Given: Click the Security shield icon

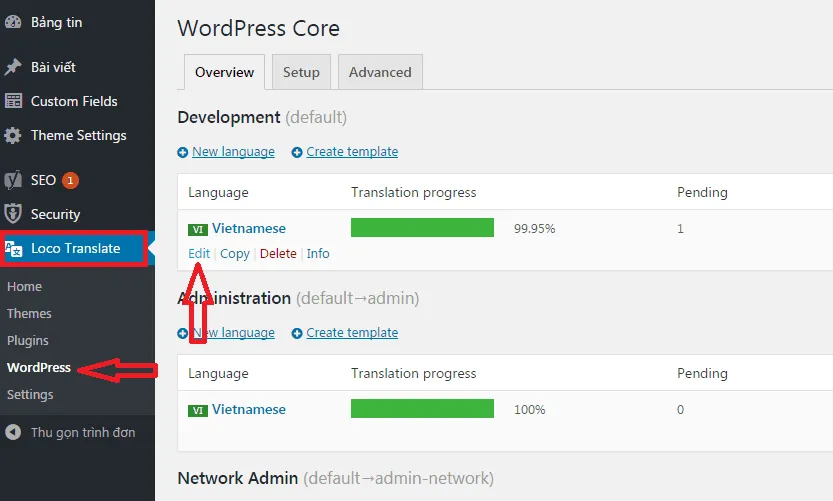Looking at the screenshot, I should point(13,214).
